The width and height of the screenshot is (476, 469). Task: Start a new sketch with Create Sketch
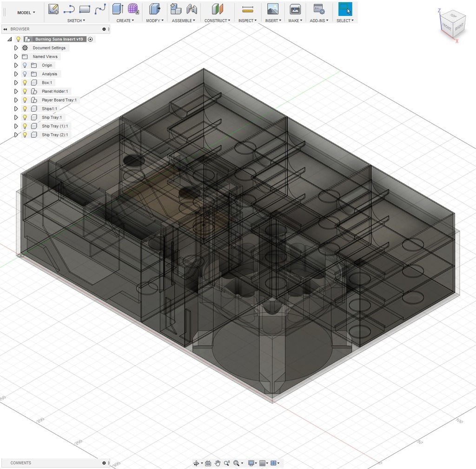pos(53,9)
